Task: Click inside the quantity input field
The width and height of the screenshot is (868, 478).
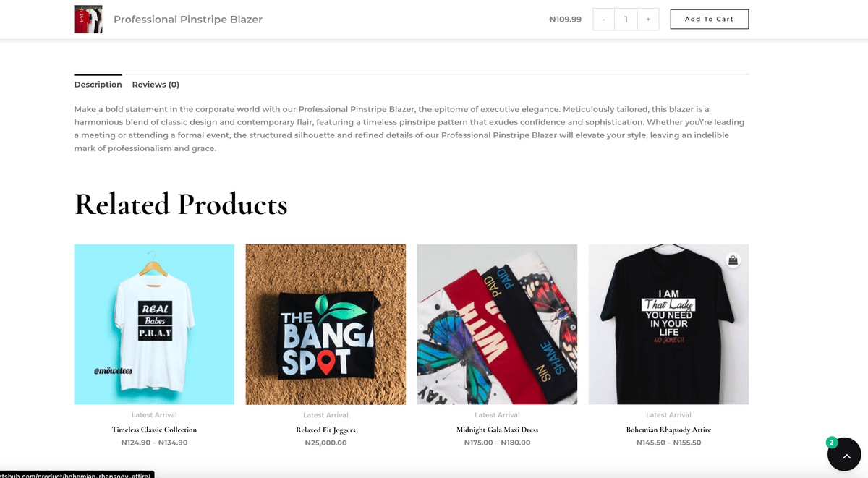Action: pyautogui.click(x=626, y=19)
